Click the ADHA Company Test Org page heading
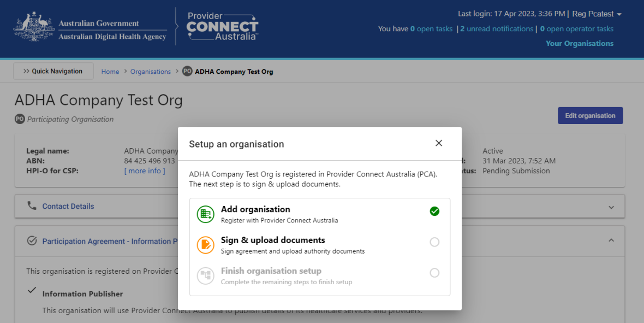 [x=99, y=101]
